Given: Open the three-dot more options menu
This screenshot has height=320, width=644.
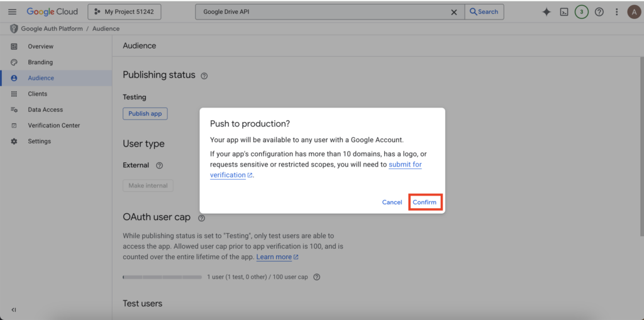Looking at the screenshot, I should coord(617,12).
